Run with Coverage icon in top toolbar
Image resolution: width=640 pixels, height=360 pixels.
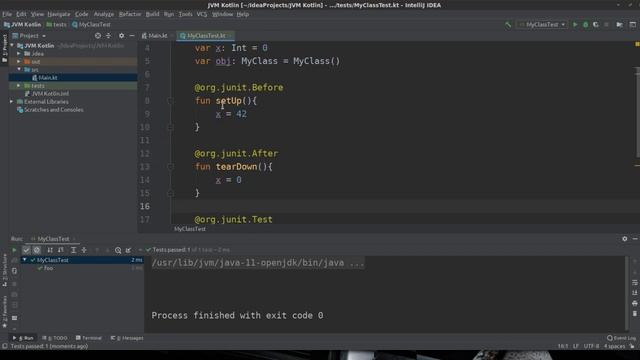tap(596, 24)
